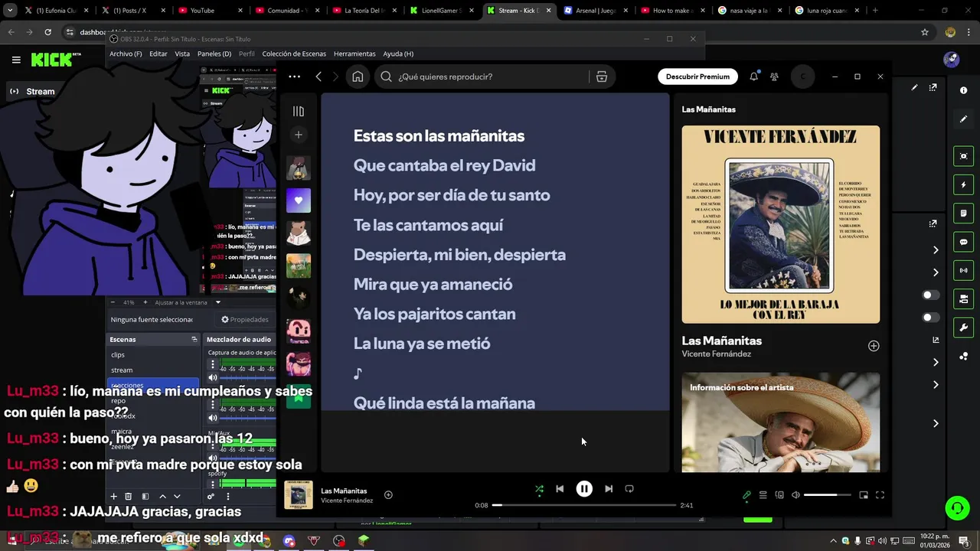This screenshot has width=980, height=551.
Task: Create a playlist with the plus icon
Action: [x=299, y=135]
